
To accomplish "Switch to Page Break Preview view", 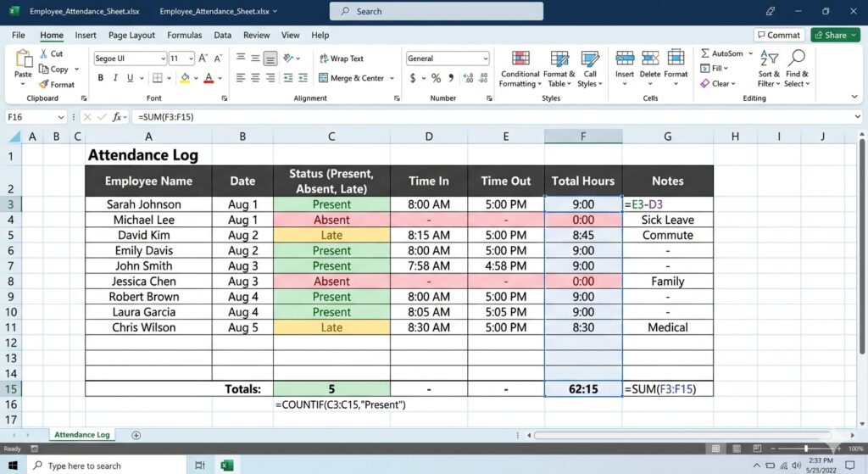I will pyautogui.click(x=757, y=449).
